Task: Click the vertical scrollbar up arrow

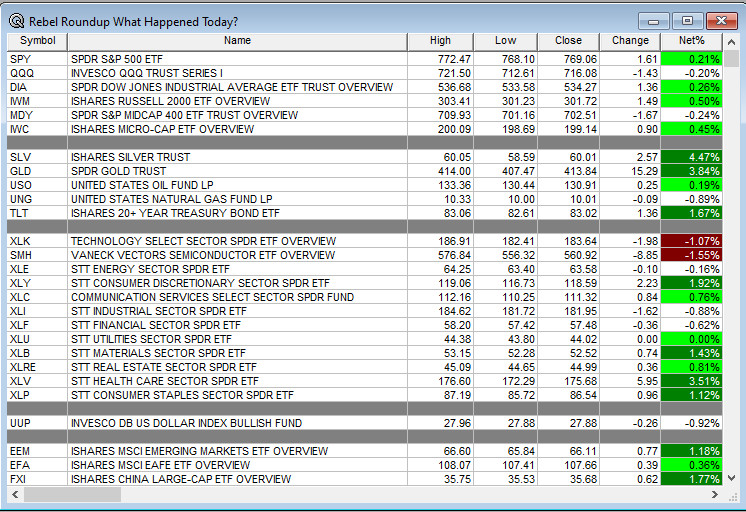Action: [x=731, y=43]
